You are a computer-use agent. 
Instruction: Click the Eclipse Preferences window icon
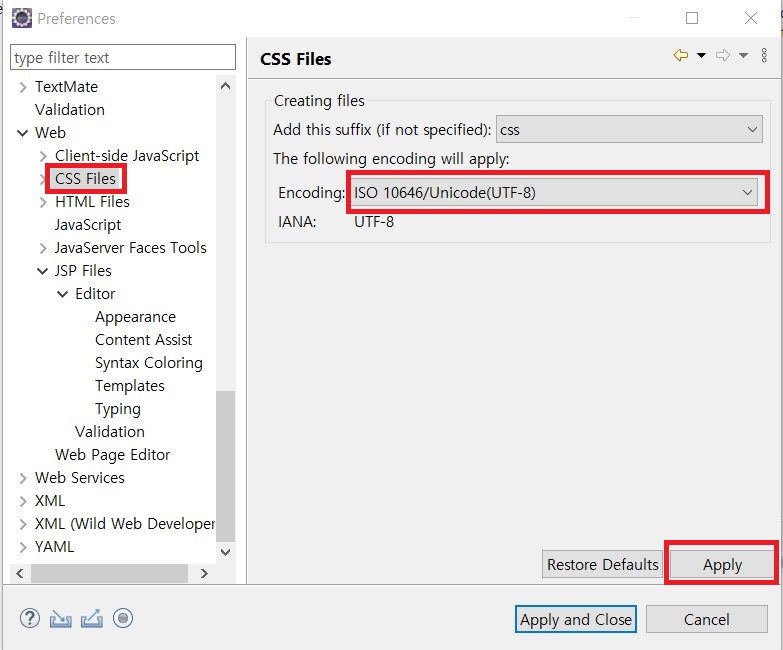pos(21,18)
